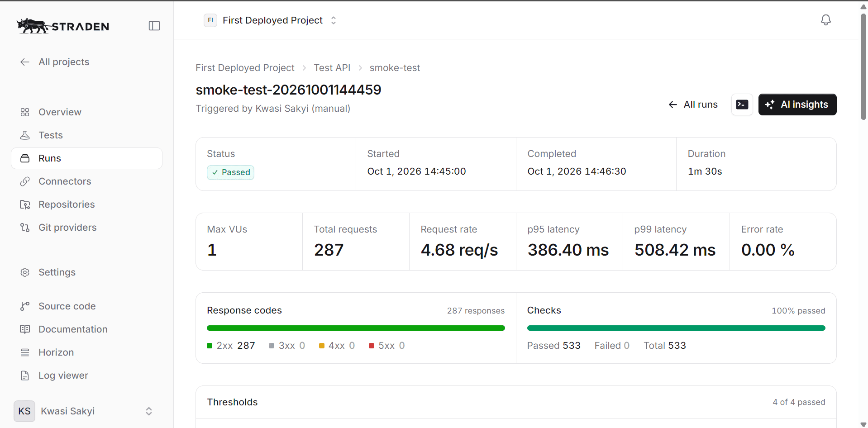Click the Git providers branch icon
The height and width of the screenshot is (428, 868).
[x=25, y=228]
